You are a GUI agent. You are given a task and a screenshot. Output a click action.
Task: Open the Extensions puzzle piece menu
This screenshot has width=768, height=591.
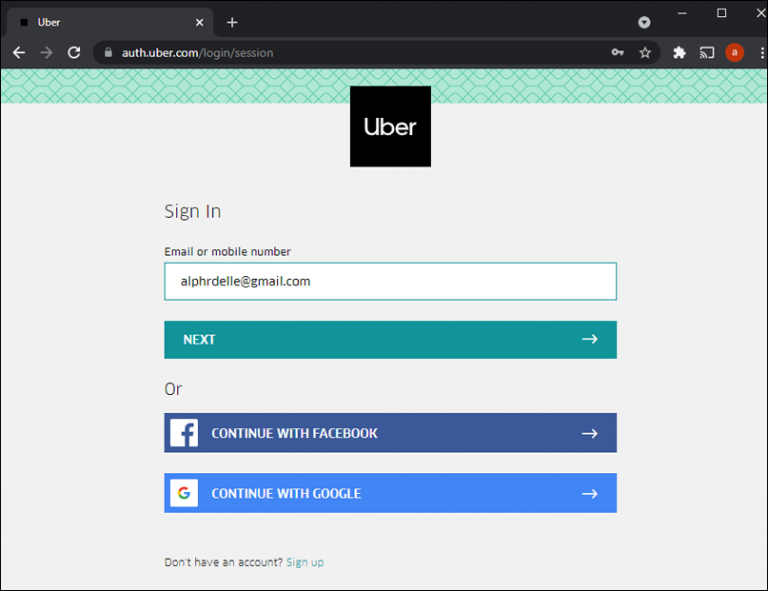[679, 52]
